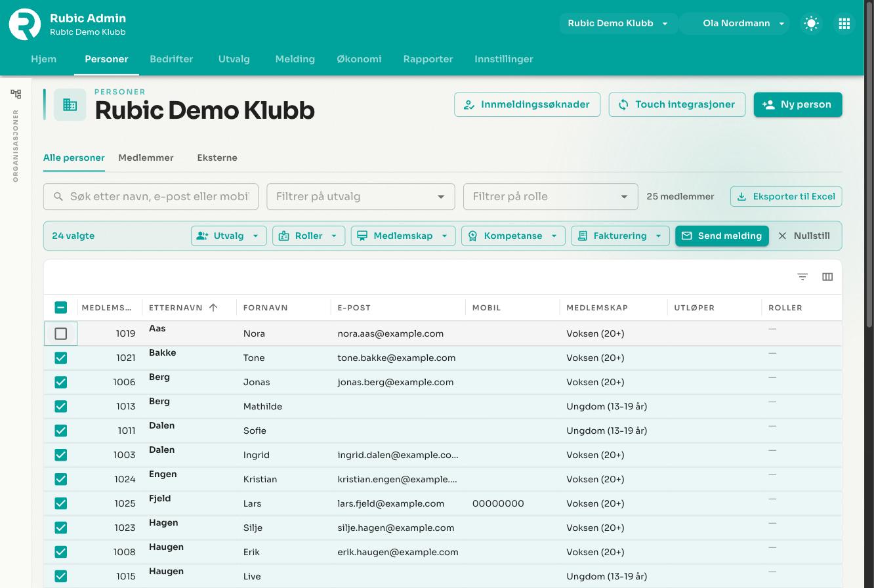Open the Rubic Demo Klubb organization dropdown
874x588 pixels.
(x=618, y=23)
